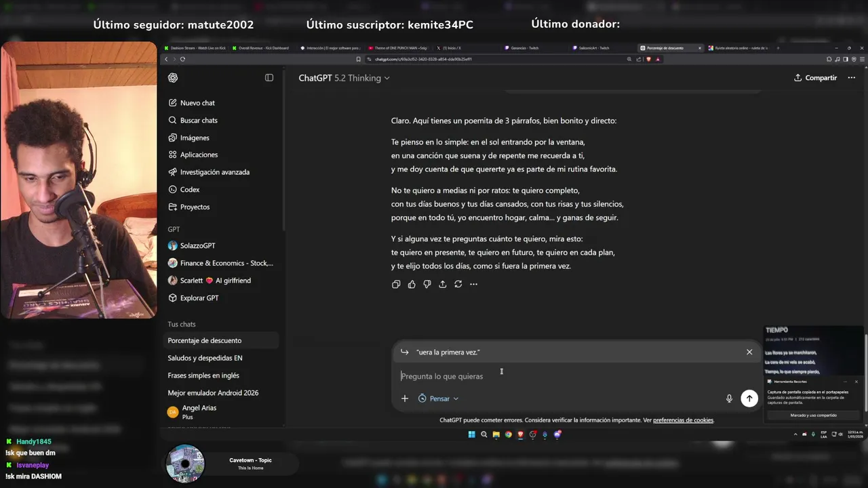Open Buscar chats search
Viewport: 868px width, 488px height.
point(193,120)
